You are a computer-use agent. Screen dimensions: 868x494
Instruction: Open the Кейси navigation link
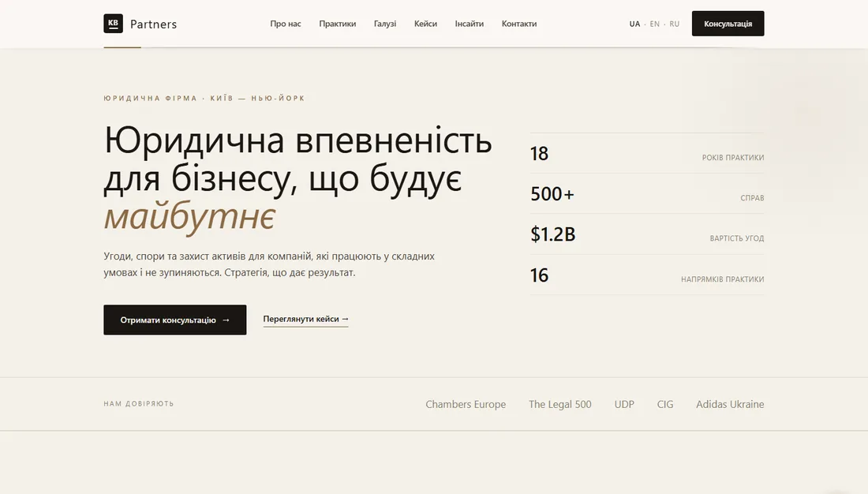425,24
